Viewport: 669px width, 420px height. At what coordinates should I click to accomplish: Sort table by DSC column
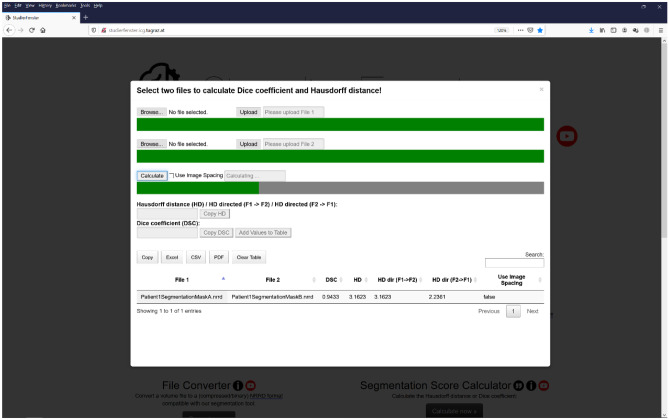point(331,280)
